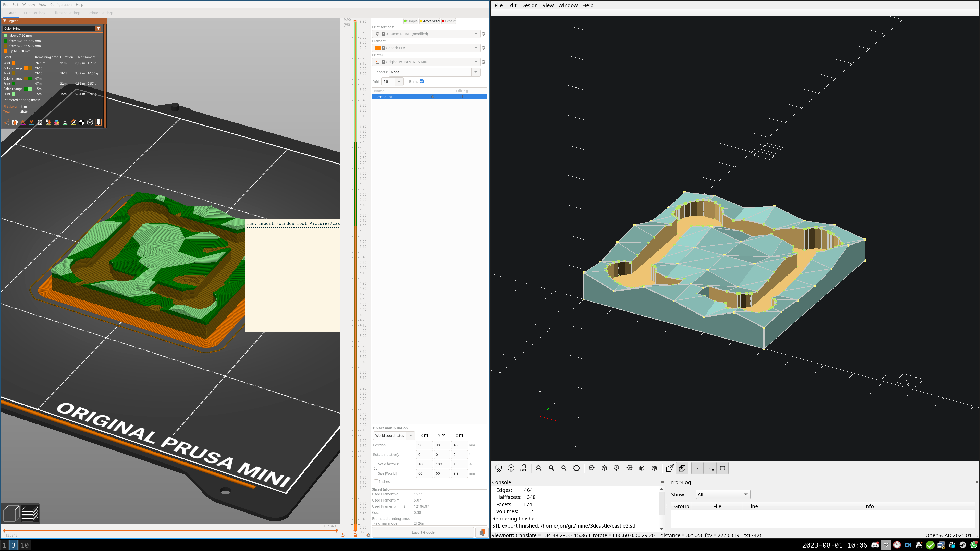Image resolution: width=980 pixels, height=551 pixels.
Task: Toggle Custom G-codes gear-pencil icon
Action: [x=73, y=122]
